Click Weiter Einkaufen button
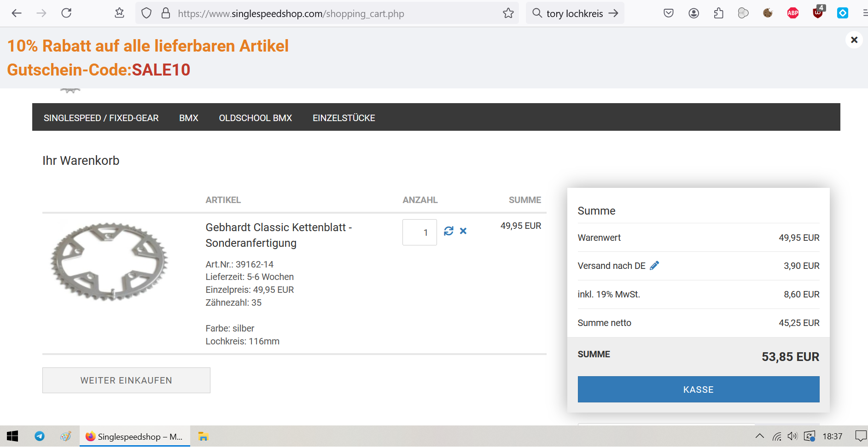Image resolution: width=868 pixels, height=448 pixels. tap(126, 380)
